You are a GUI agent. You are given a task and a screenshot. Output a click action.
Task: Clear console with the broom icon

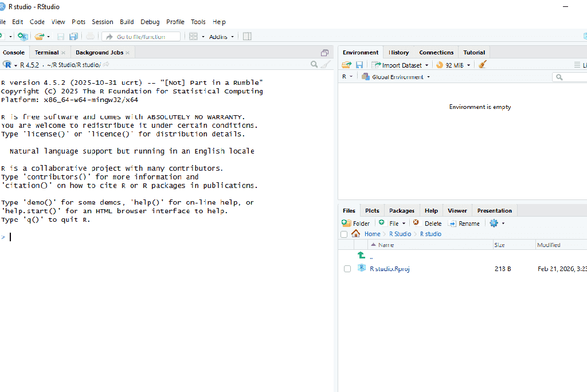tap(326, 64)
